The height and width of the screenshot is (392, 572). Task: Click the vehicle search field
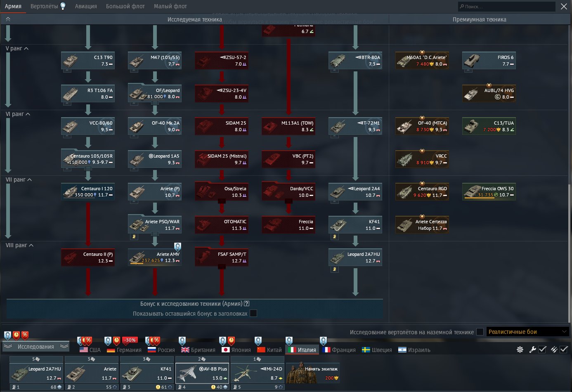[x=507, y=6]
